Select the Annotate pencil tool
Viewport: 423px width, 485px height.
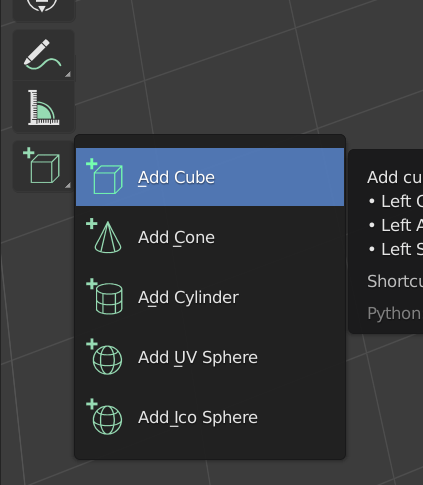pos(44,55)
